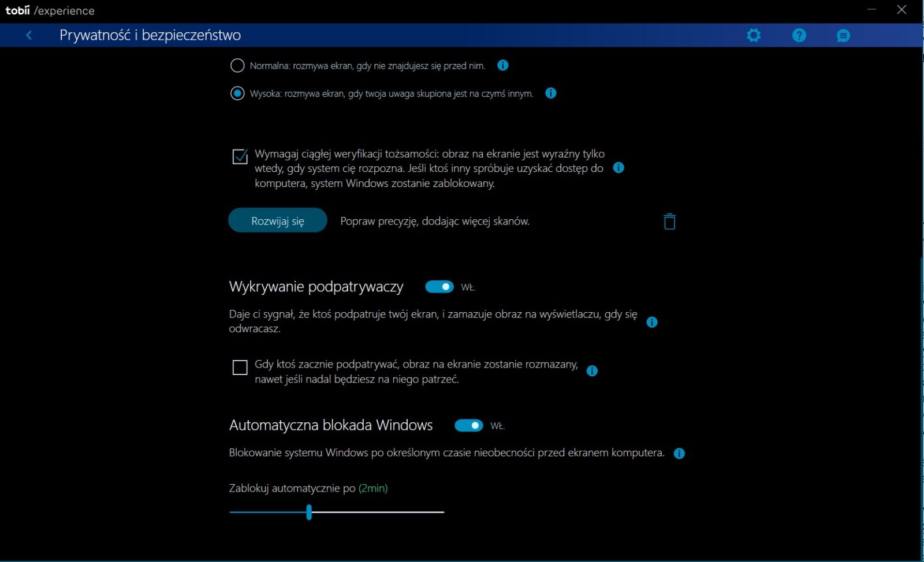Select the Wysoka privacy level radio
This screenshot has height=562, width=924.
pos(237,93)
